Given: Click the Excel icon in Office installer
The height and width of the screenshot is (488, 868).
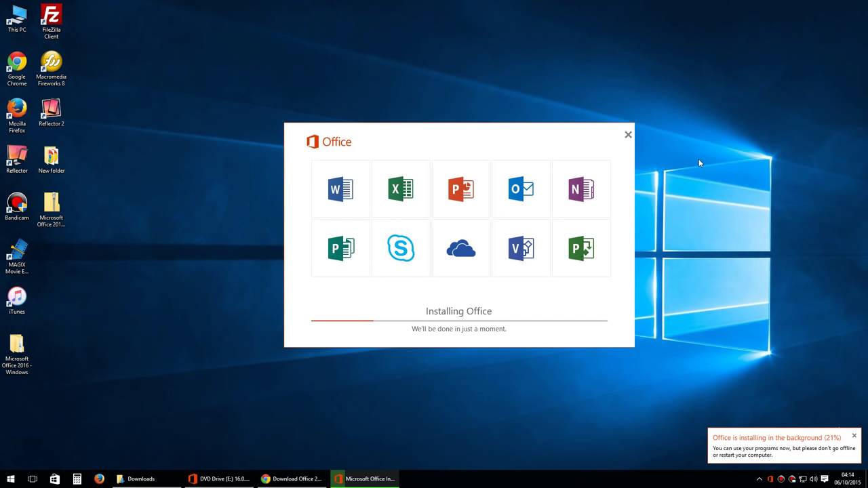Looking at the screenshot, I should 401,189.
